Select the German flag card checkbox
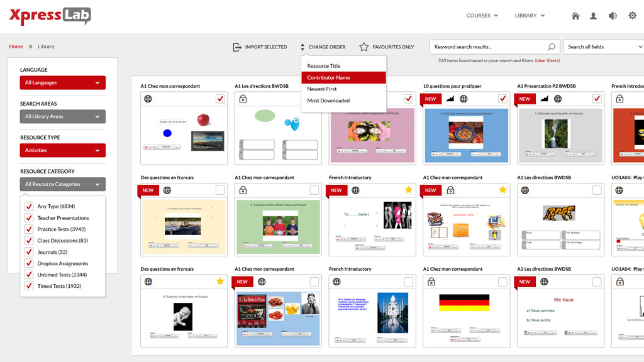644x362 pixels. 502,282
